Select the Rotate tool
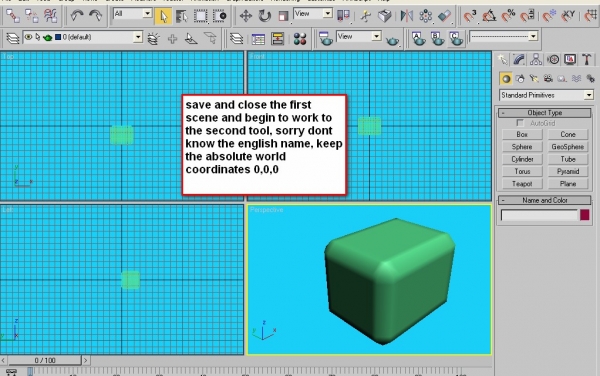600x376 pixels. coord(264,16)
